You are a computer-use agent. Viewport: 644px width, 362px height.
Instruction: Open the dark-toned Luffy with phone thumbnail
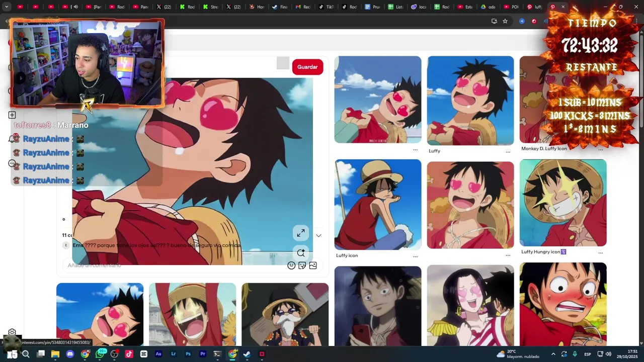(x=378, y=306)
